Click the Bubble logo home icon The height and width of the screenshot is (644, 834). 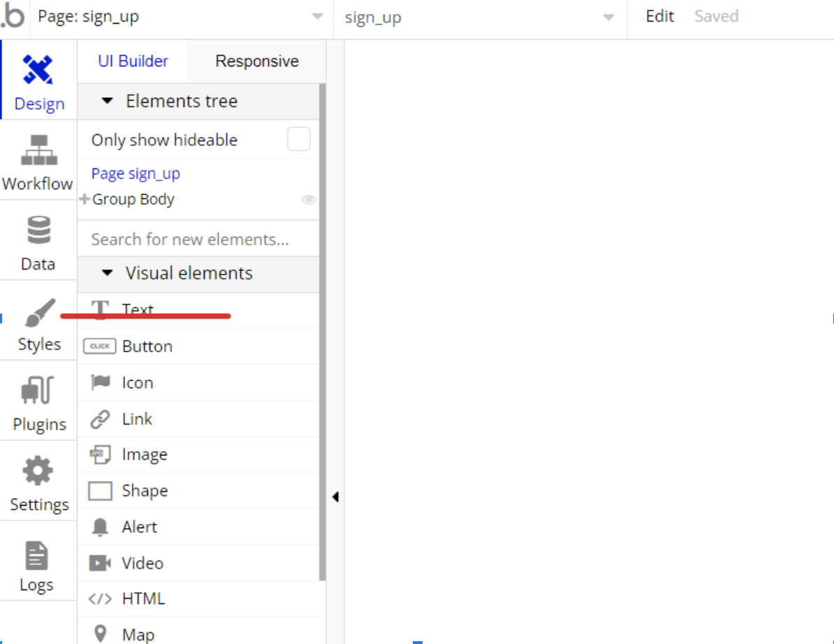[14, 17]
